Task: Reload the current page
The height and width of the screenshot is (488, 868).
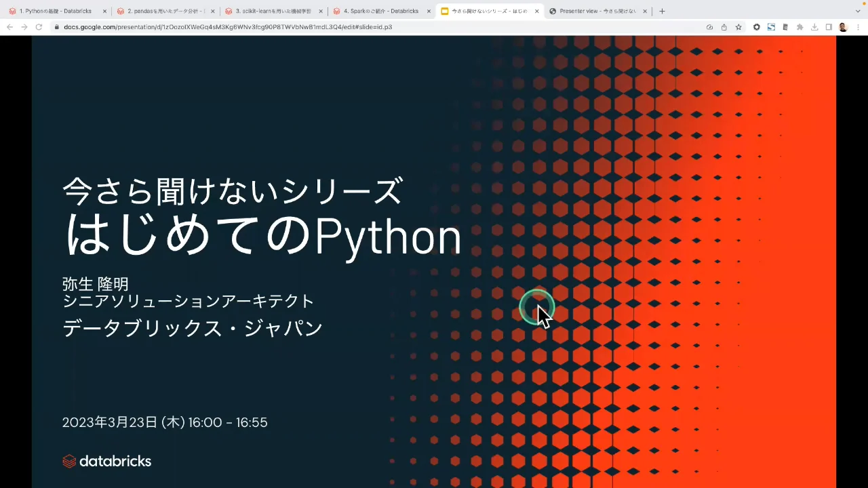Action: [x=39, y=27]
